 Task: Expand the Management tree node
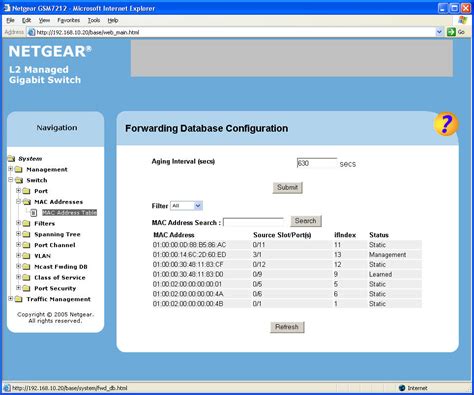(11, 169)
